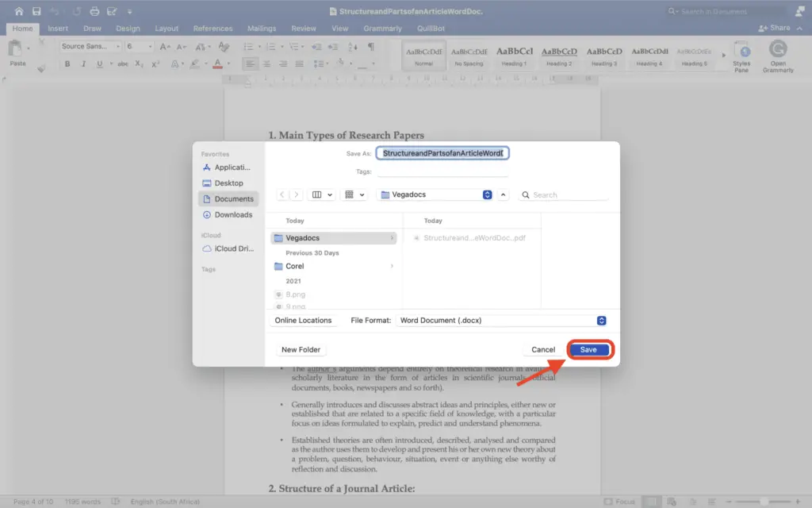The image size is (812, 508).
Task: Toggle justify text alignment
Action: click(x=299, y=63)
